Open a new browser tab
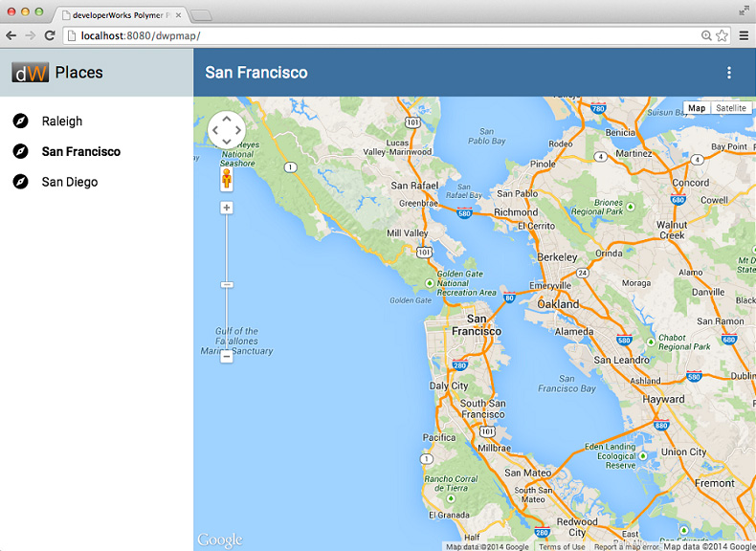 tap(201, 16)
